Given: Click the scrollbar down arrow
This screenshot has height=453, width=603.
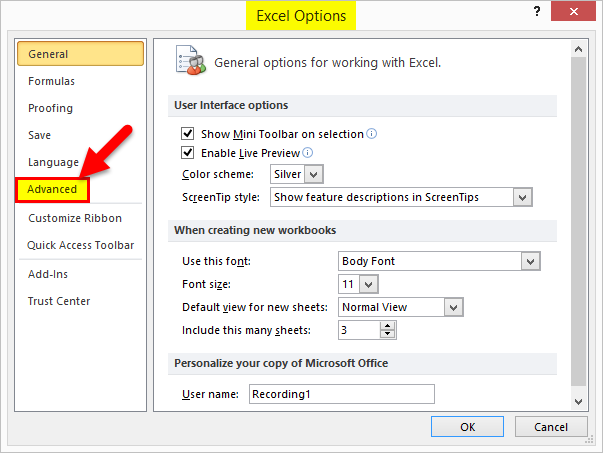Looking at the screenshot, I should pyautogui.click(x=580, y=399).
